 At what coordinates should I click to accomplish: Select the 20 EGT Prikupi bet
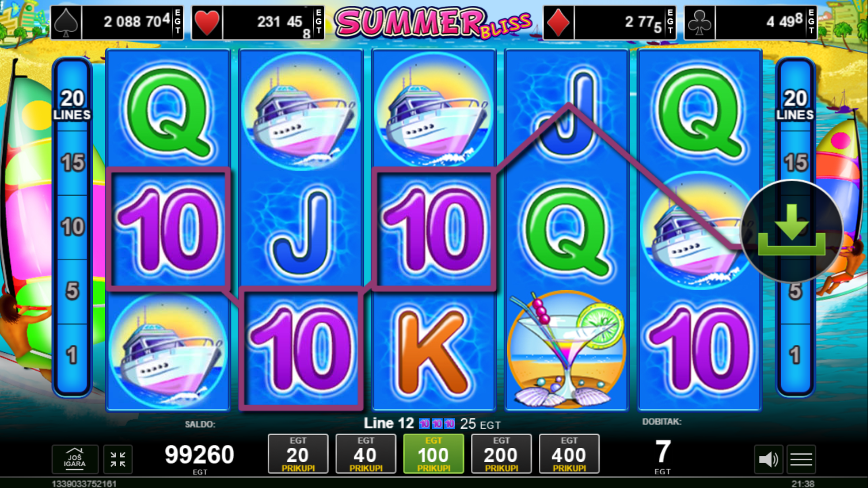(298, 454)
